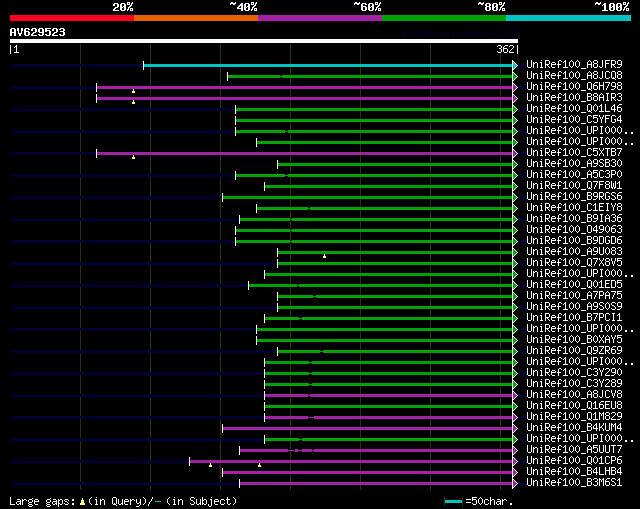Click the green ~80% identity legend segment

[444, 18]
